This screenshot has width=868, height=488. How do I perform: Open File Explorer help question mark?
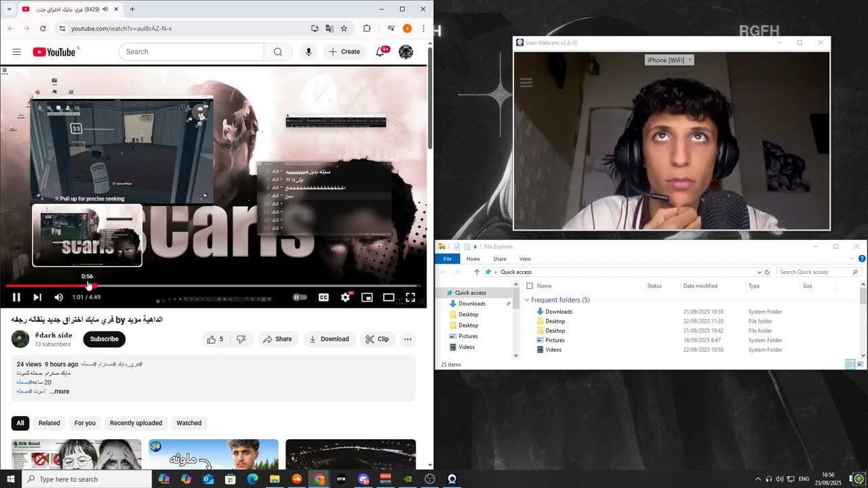(862, 259)
